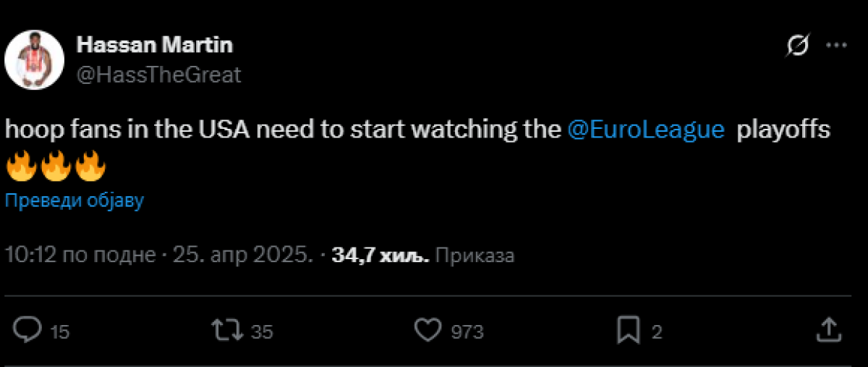Click the Преведи објаву translate link

coord(75,201)
